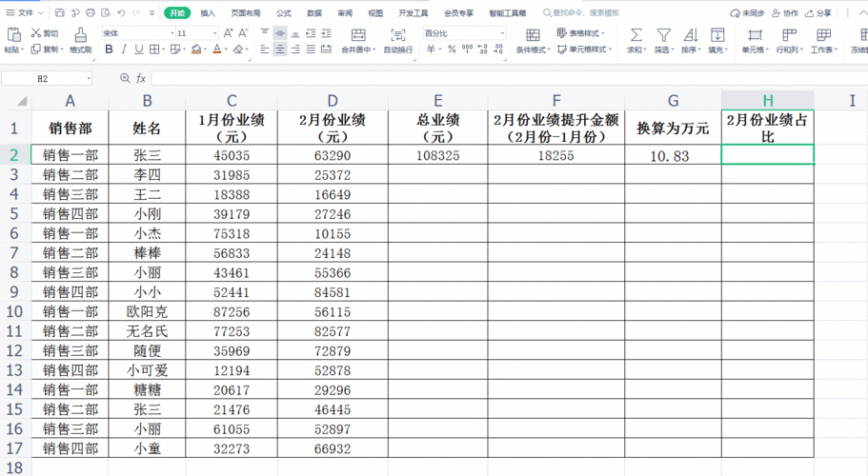Switch to the Insert (插入) tab
The image size is (868, 476).
pos(208,12)
